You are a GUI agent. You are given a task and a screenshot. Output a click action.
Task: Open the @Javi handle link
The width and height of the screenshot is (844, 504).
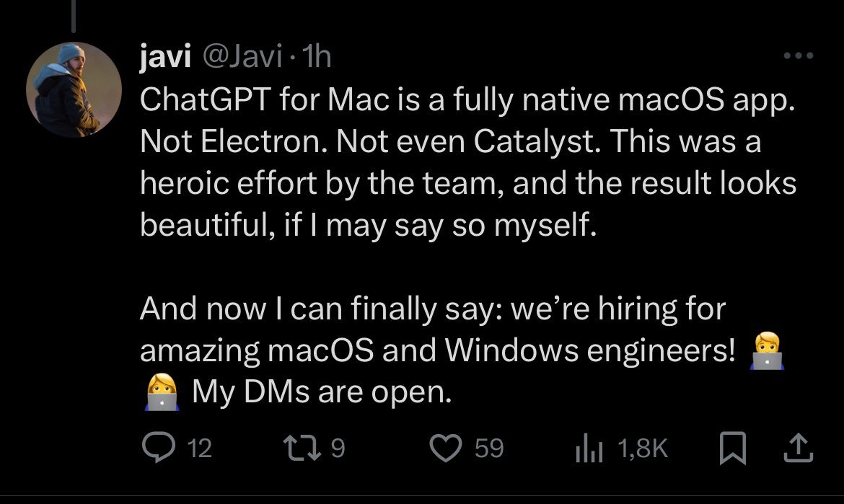(x=241, y=56)
